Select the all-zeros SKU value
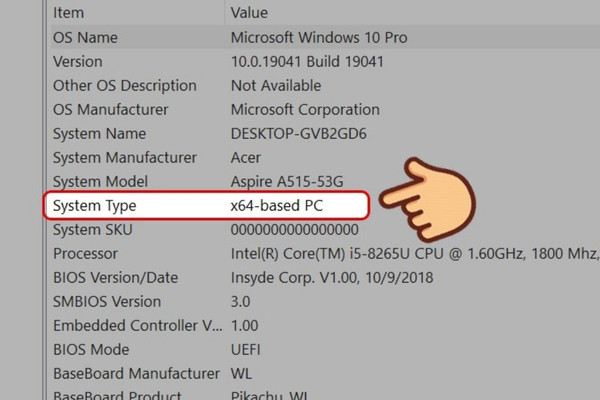Image resolution: width=600 pixels, height=400 pixels. coord(295,230)
